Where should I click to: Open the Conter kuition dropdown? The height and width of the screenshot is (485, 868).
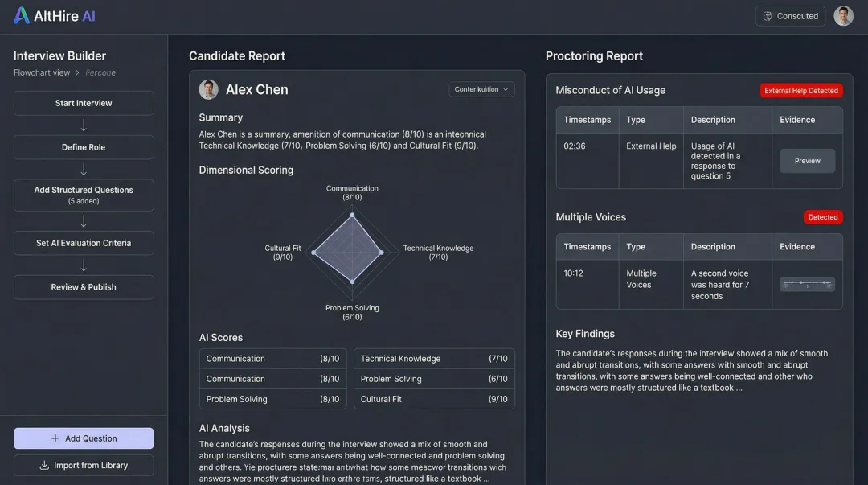click(481, 89)
